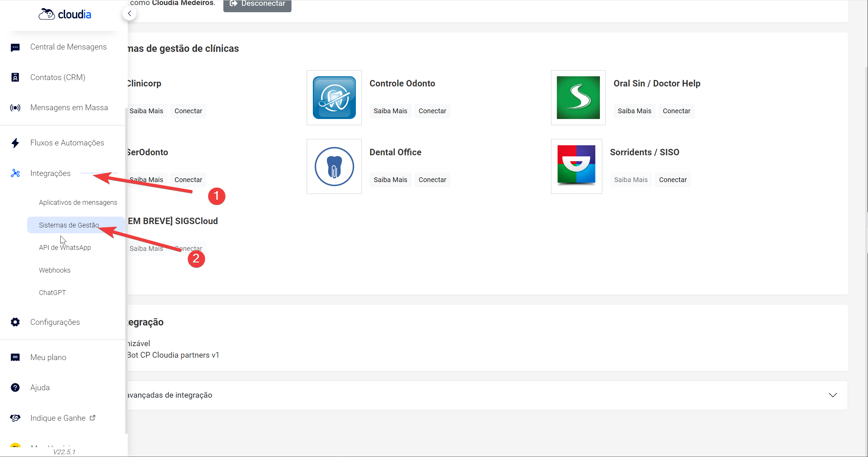Select ChatGPT submenu item
The height and width of the screenshot is (457, 868).
tap(52, 293)
